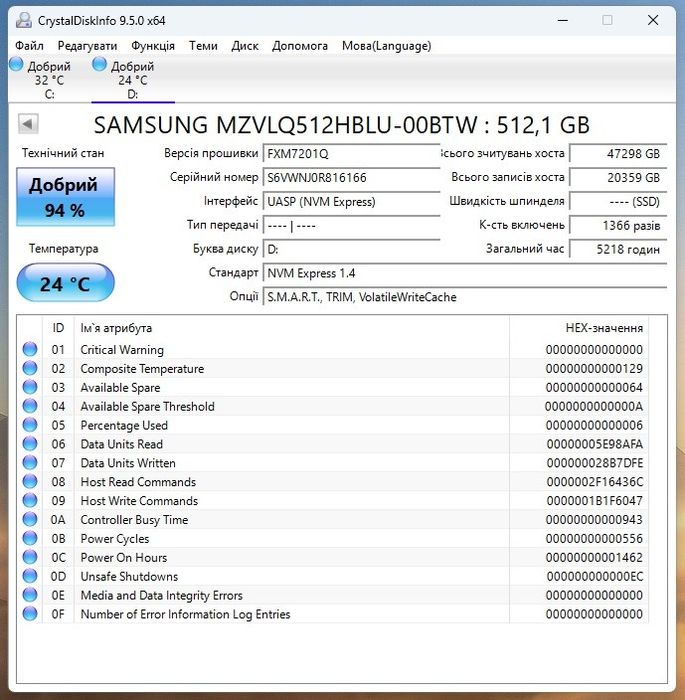Image resolution: width=685 pixels, height=700 pixels.
Task: Click status orb for Media and Data Integrity Errors
Action: point(30,595)
